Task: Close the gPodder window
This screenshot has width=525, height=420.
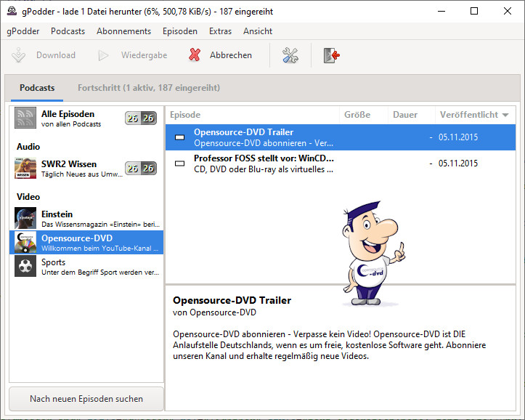Action: (x=508, y=11)
